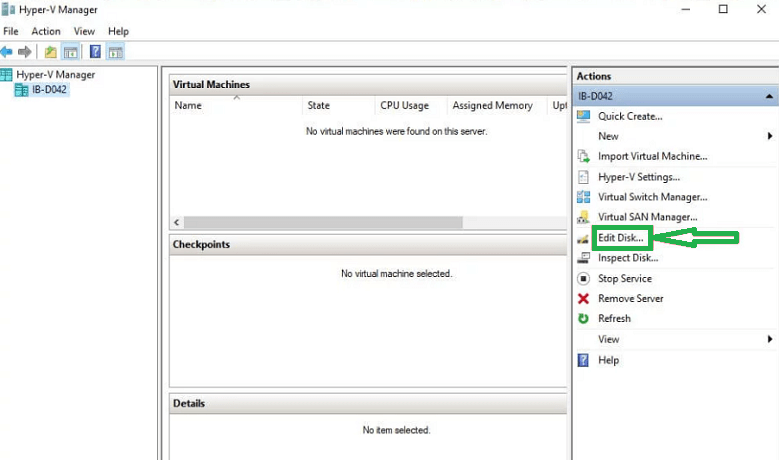Click the Up One Level folder icon
The image size is (779, 460).
click(51, 52)
